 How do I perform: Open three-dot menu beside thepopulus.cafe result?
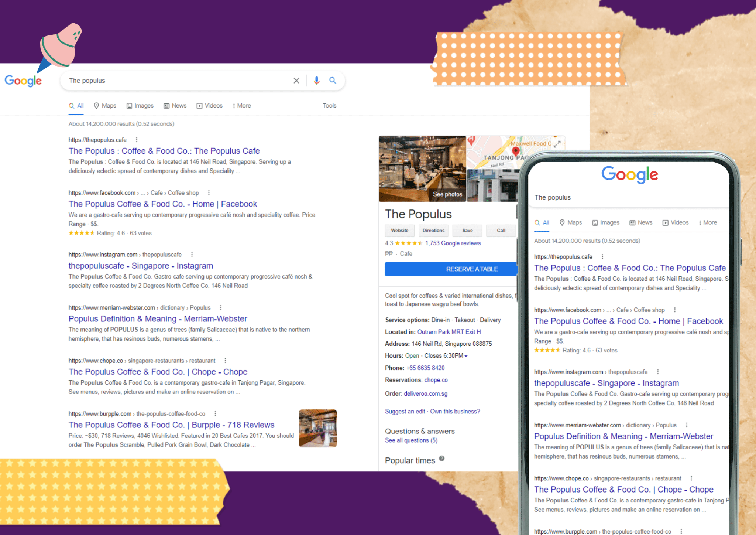click(x=137, y=140)
